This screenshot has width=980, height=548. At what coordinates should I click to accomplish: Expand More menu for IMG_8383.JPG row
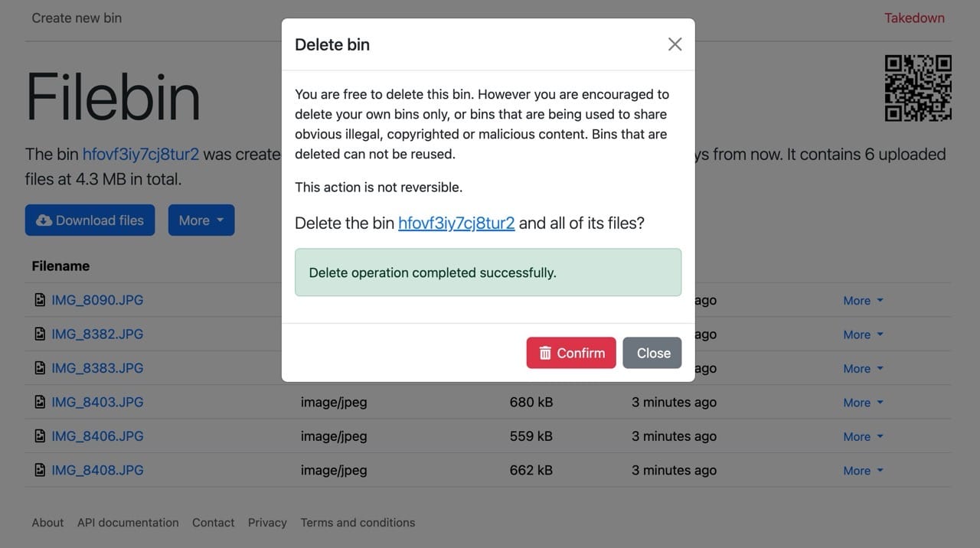click(x=863, y=369)
